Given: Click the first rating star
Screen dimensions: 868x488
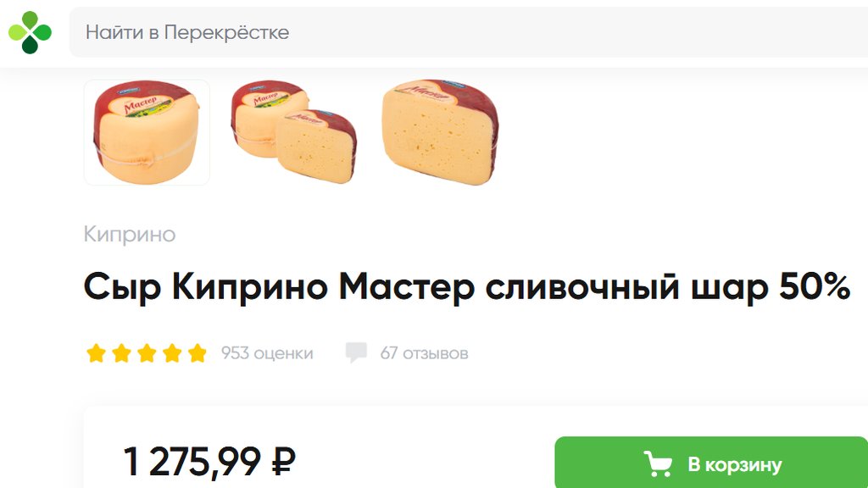Looking at the screenshot, I should tap(97, 353).
